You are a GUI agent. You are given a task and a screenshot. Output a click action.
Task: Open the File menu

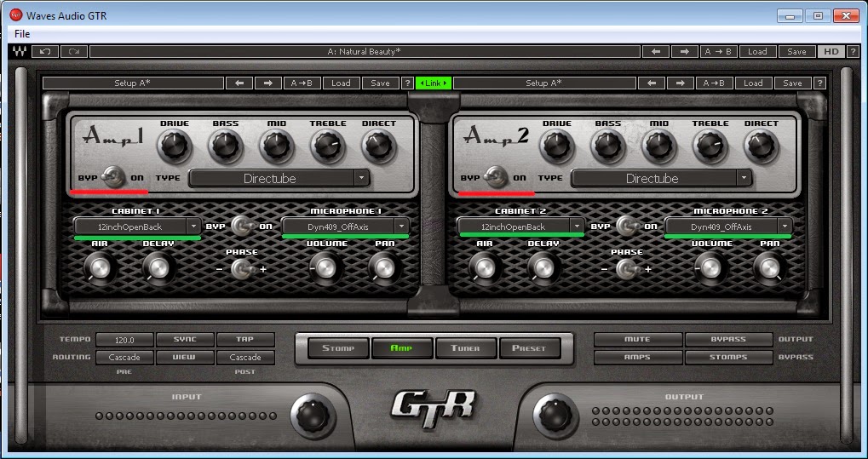pos(22,34)
